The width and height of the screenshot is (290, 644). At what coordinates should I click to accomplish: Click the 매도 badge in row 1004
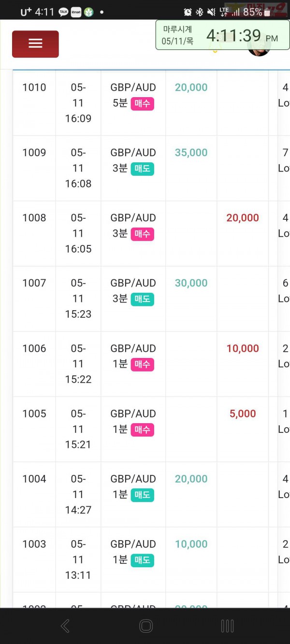pyautogui.click(x=142, y=495)
